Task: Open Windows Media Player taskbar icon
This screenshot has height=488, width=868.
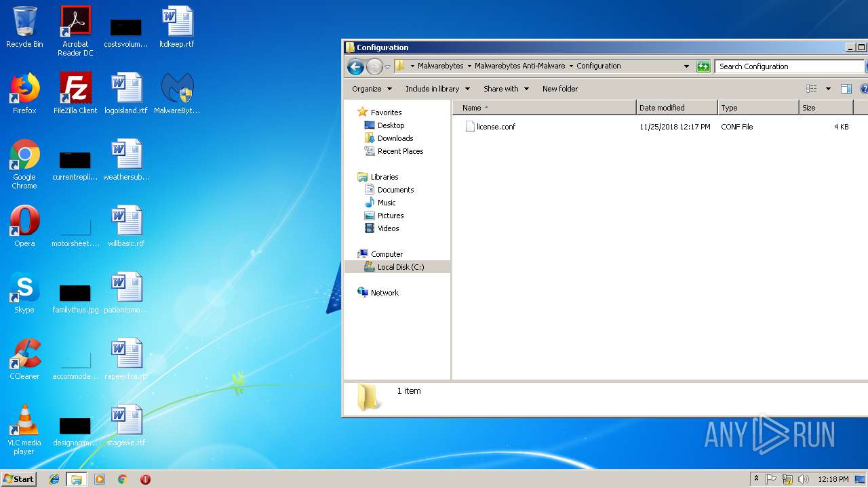Action: coord(100,479)
